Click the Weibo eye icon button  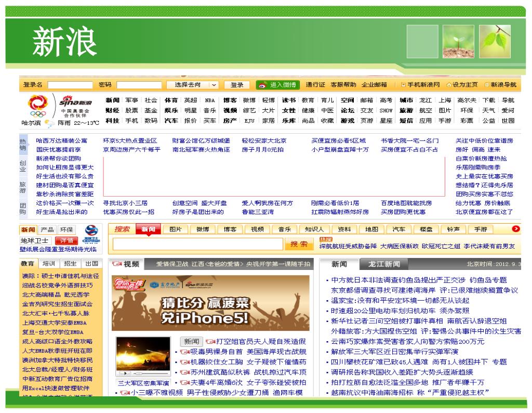coord(277,85)
